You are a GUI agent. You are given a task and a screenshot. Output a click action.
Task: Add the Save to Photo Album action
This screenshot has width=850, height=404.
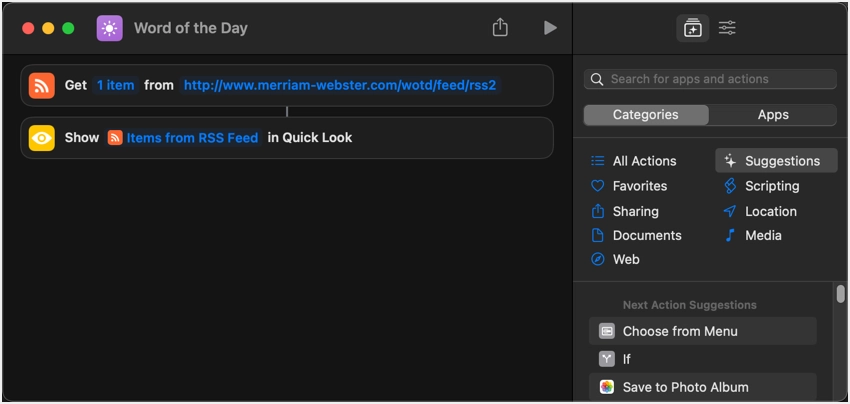(703, 387)
